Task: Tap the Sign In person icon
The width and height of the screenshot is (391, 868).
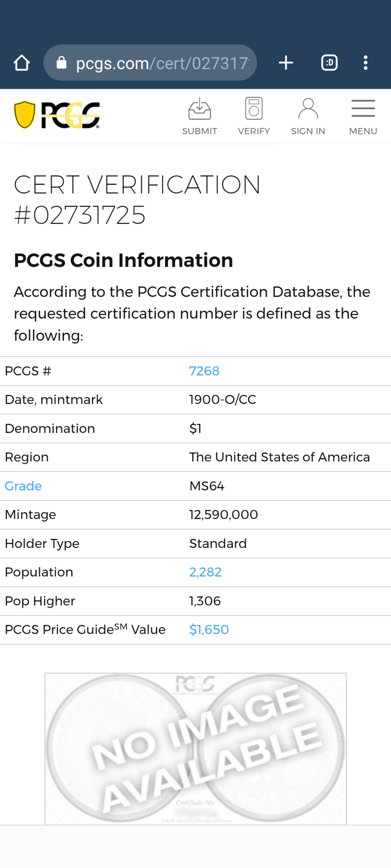Action: click(x=308, y=108)
